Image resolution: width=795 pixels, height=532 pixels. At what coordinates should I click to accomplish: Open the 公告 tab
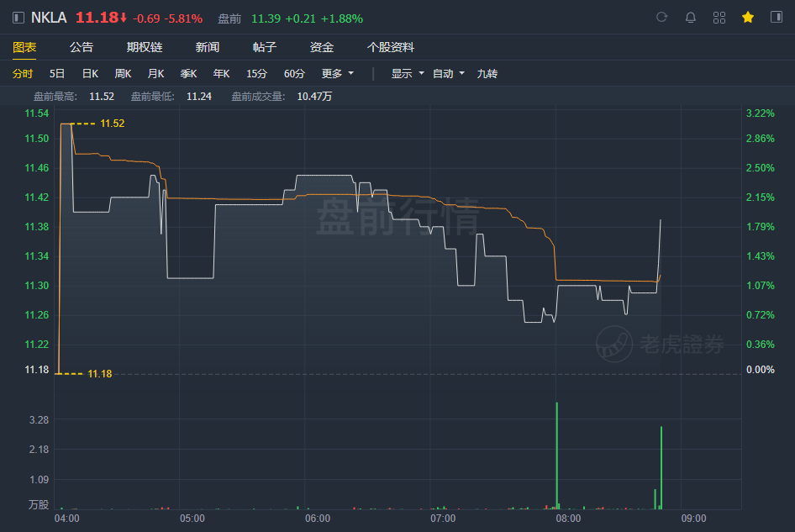tap(82, 48)
